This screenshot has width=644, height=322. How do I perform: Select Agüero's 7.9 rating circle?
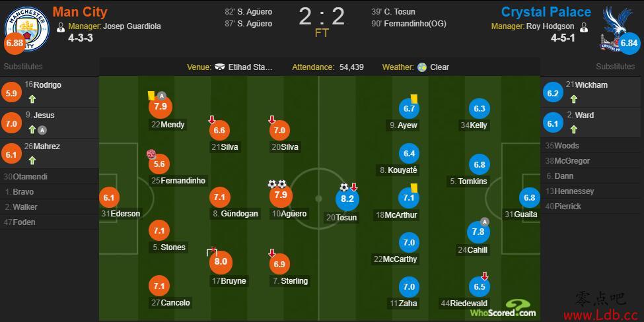point(281,195)
